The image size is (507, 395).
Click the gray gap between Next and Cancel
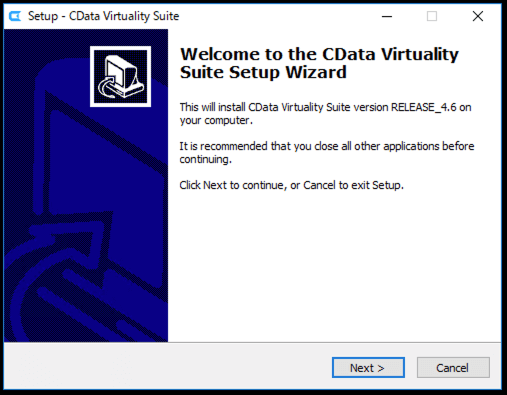411,368
